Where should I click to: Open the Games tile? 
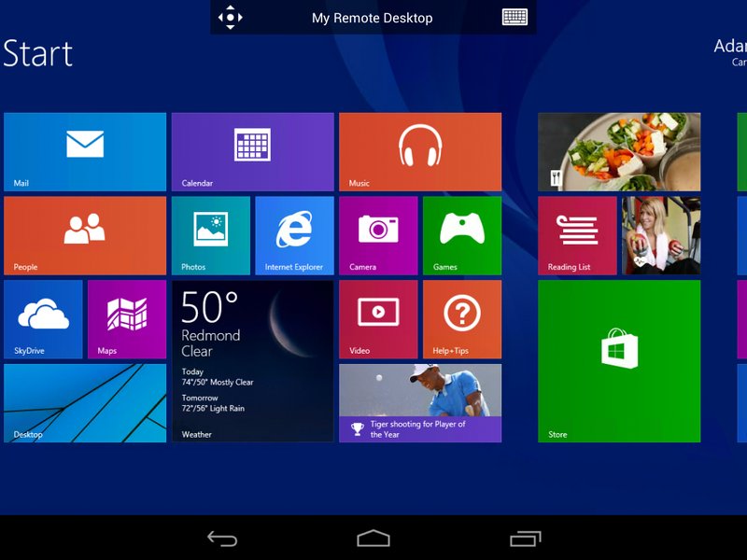click(462, 236)
